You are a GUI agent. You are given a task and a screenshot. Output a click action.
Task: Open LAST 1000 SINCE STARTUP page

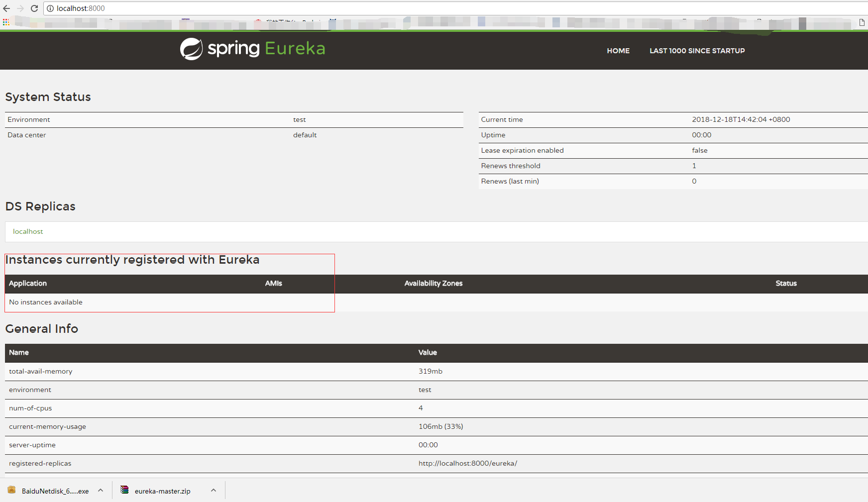[x=697, y=51]
